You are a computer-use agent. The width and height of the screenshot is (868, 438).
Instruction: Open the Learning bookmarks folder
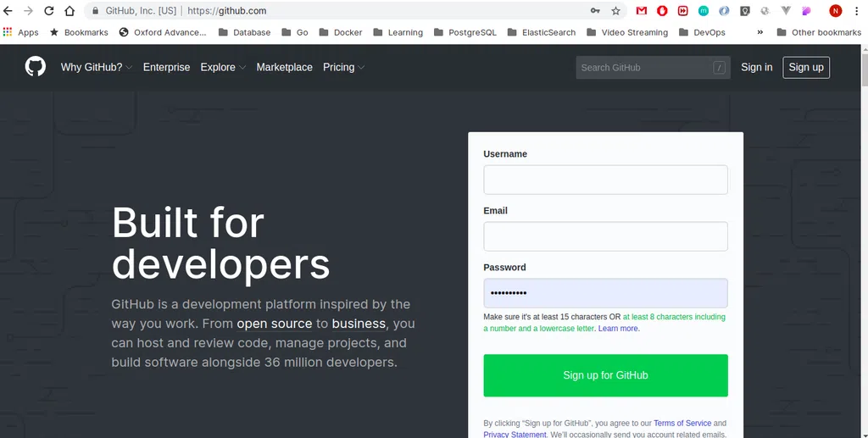point(398,32)
